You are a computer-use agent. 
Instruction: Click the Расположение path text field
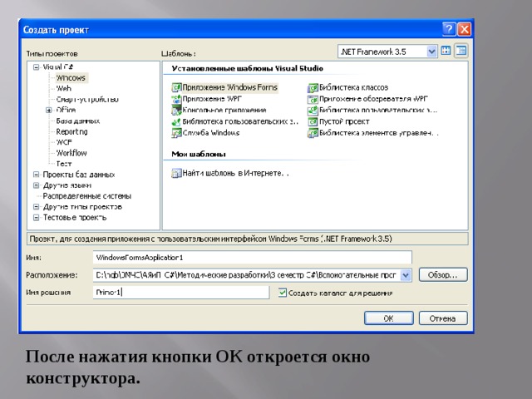coord(247,275)
